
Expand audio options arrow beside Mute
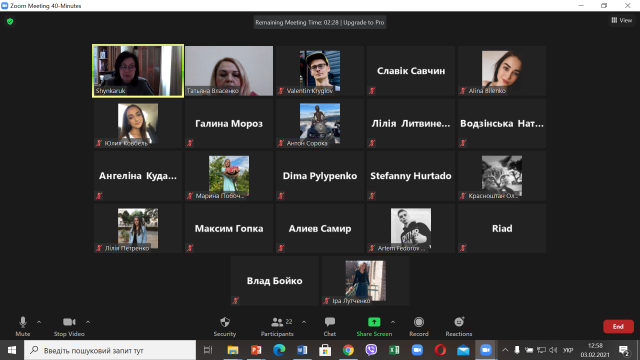click(39, 322)
